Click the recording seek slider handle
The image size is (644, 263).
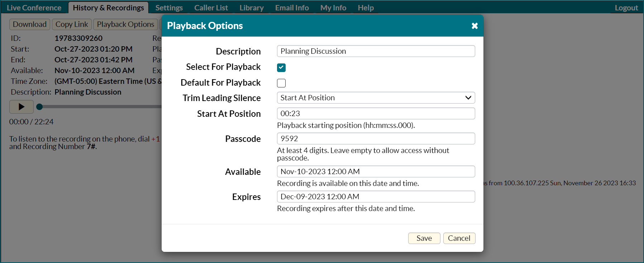(40, 107)
